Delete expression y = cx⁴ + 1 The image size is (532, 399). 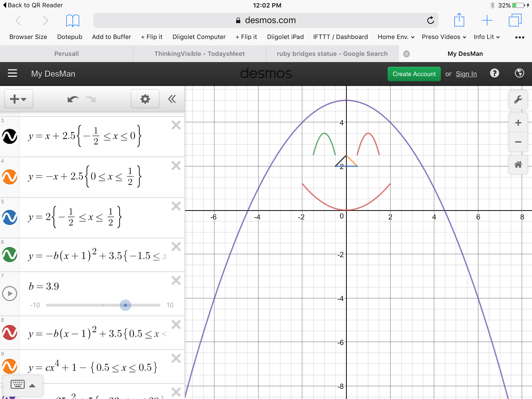pyautogui.click(x=176, y=358)
